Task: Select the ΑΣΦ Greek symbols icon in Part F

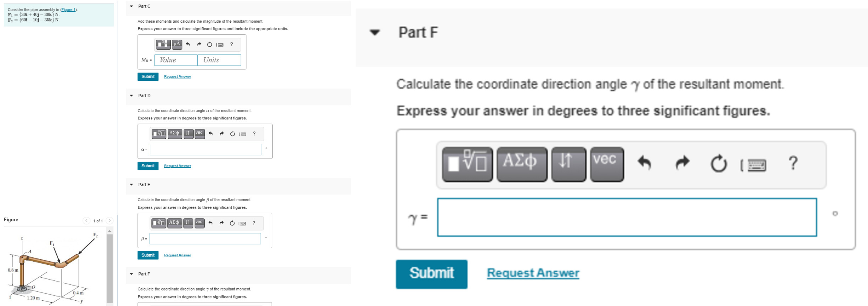Action: [521, 164]
